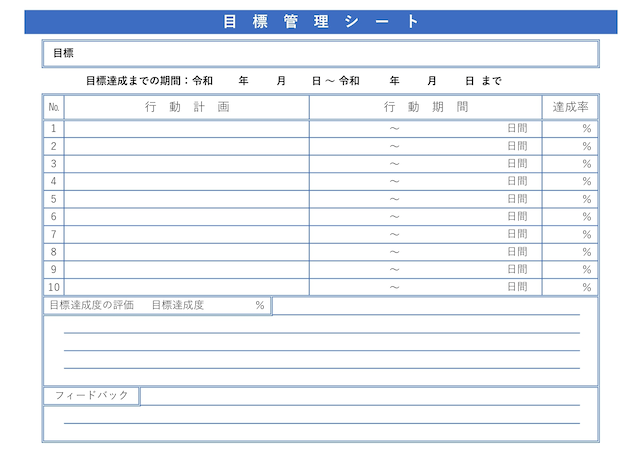Click the 日間 text in row 8
640x452 pixels.
tap(517, 252)
